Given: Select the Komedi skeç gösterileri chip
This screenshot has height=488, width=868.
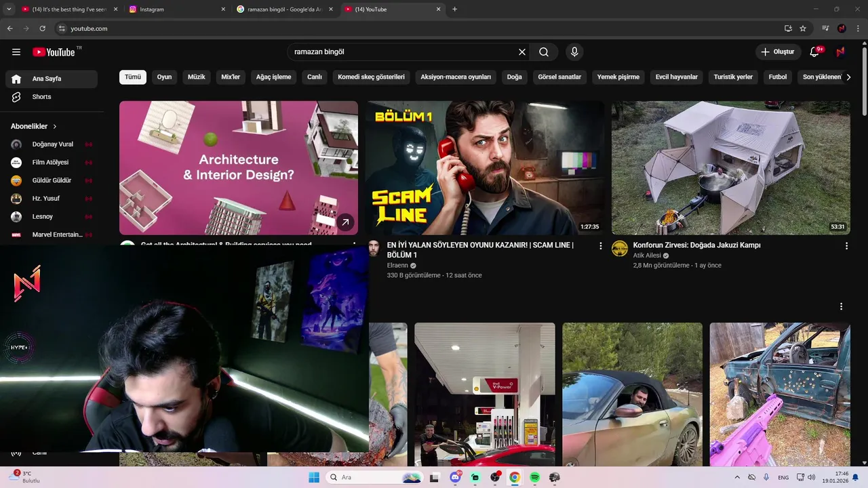Looking at the screenshot, I should coord(371,77).
